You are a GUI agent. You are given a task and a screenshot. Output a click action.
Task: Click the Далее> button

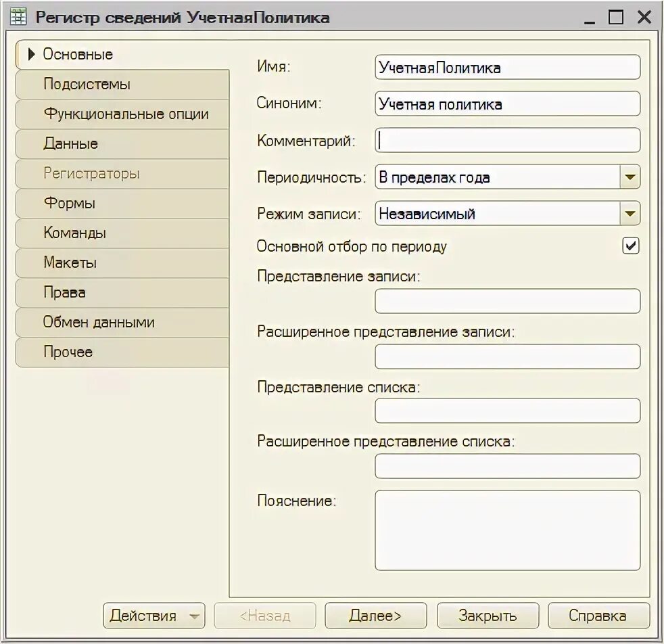click(376, 615)
